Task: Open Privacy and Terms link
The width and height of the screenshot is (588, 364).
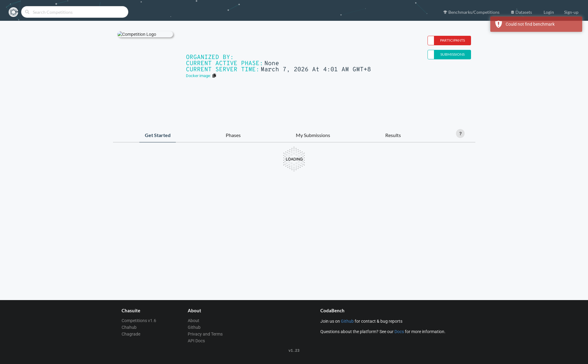Action: (205, 334)
